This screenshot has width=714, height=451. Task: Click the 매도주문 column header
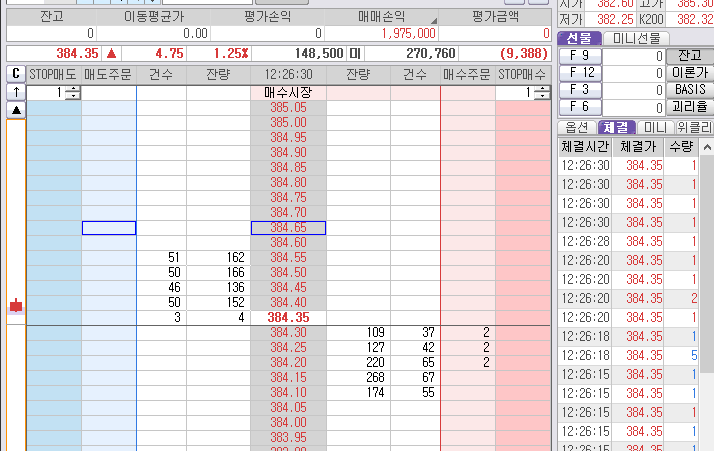pos(108,74)
